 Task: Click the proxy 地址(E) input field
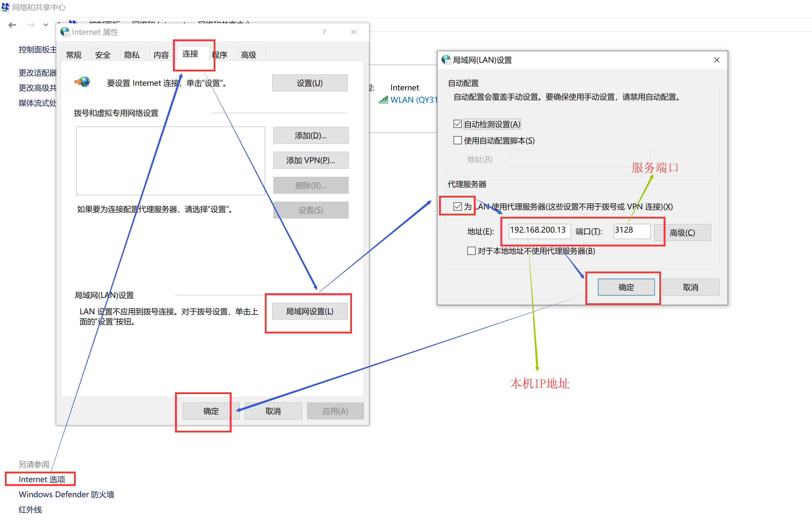tap(540, 231)
